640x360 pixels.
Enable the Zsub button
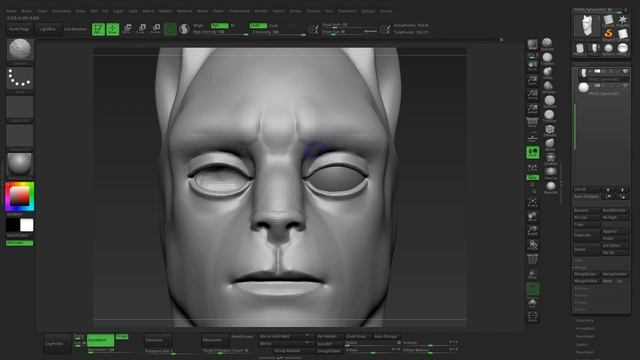(x=274, y=25)
